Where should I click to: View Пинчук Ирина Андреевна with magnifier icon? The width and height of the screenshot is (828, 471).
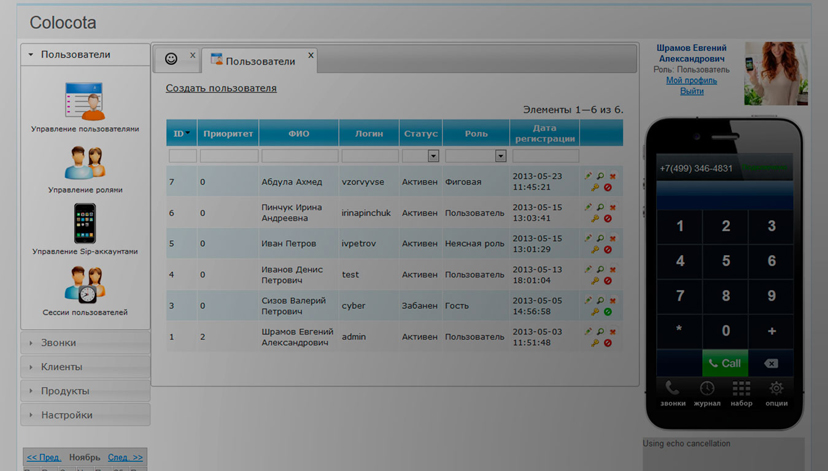pos(600,207)
